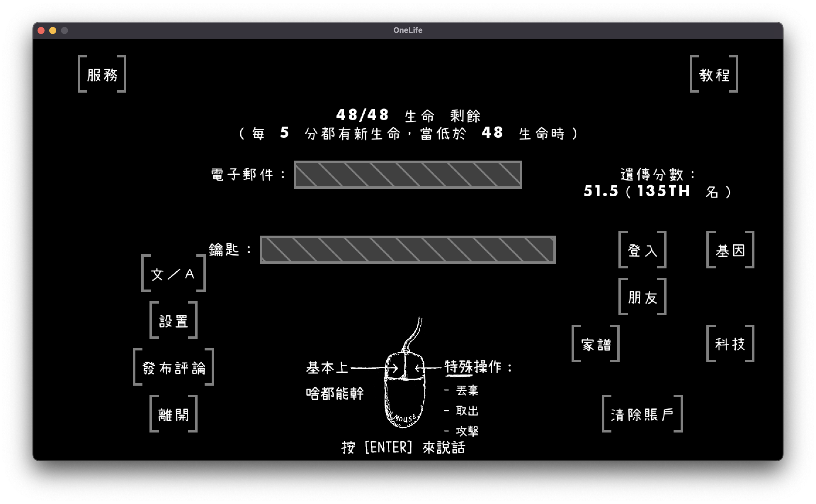This screenshot has width=816, height=504.
Task: Click the 服務 button in top left
Action: click(x=102, y=74)
